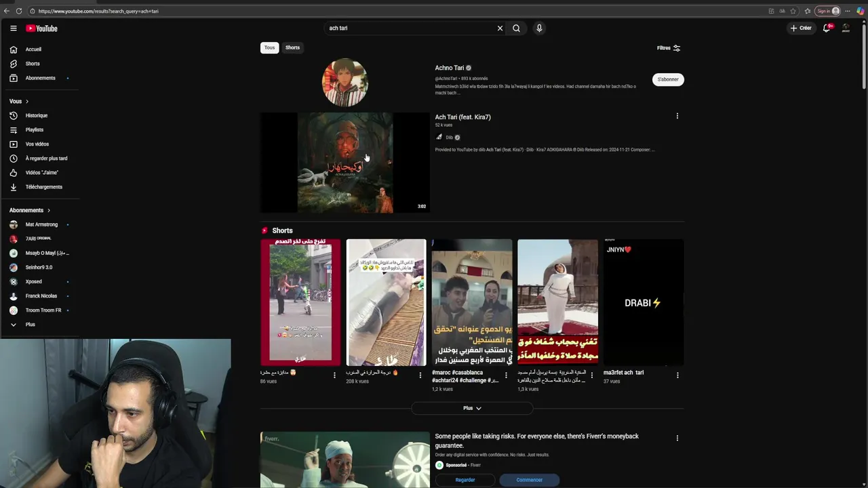Play the Ach Tari (feat. Kira7) video thumbnail
868x488 pixels.
pos(345,163)
